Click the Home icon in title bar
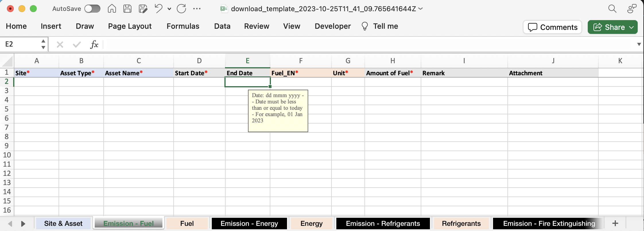Screen dimensions: 644x231 (112, 9)
